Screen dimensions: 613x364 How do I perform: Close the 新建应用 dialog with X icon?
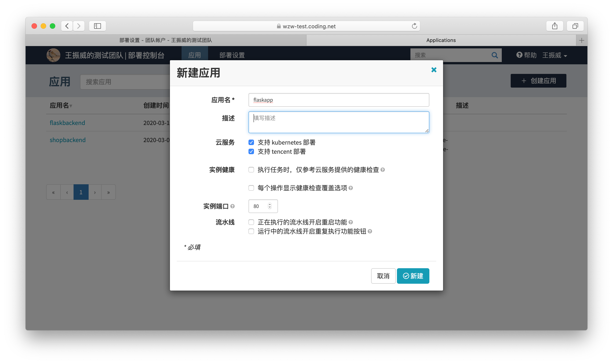[434, 70]
